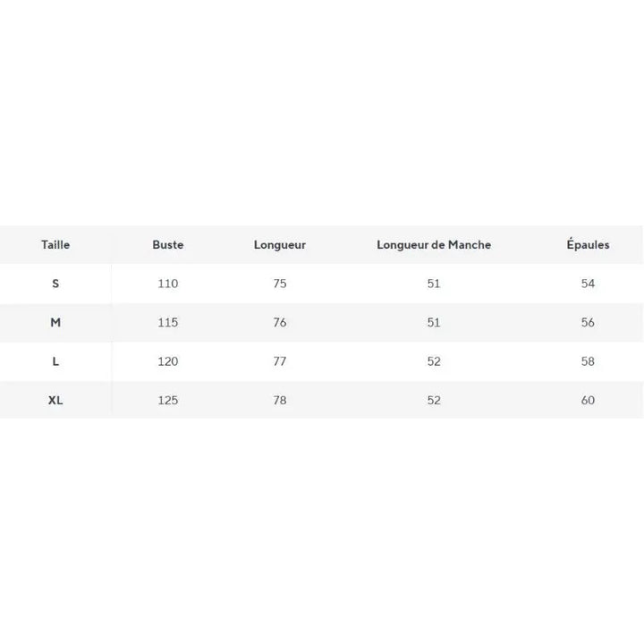The image size is (644, 644).
Task: Click the Buste column header
Action: 168,245
